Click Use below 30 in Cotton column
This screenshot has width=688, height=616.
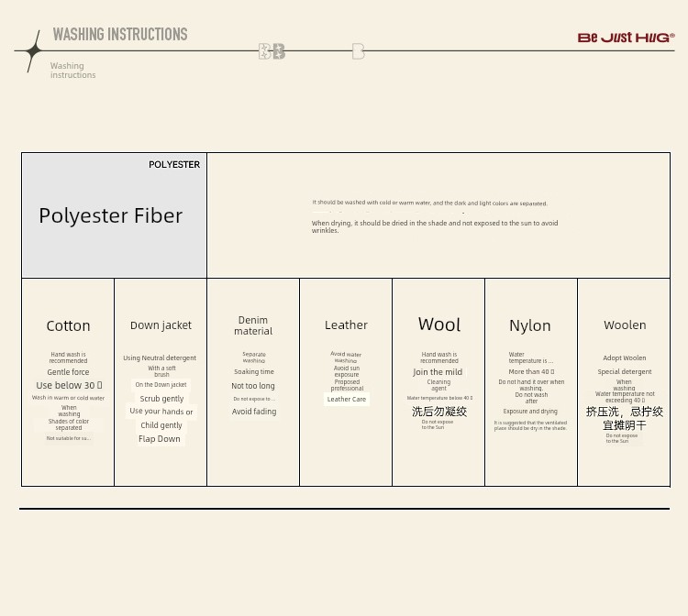pyautogui.click(x=69, y=386)
